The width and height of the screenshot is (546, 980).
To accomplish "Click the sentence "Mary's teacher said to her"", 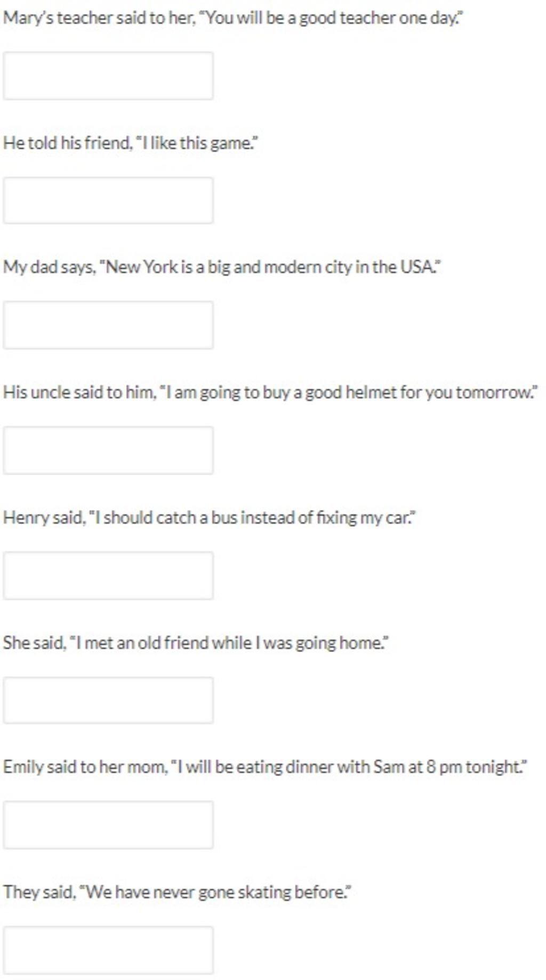I will pyautogui.click(x=234, y=19).
